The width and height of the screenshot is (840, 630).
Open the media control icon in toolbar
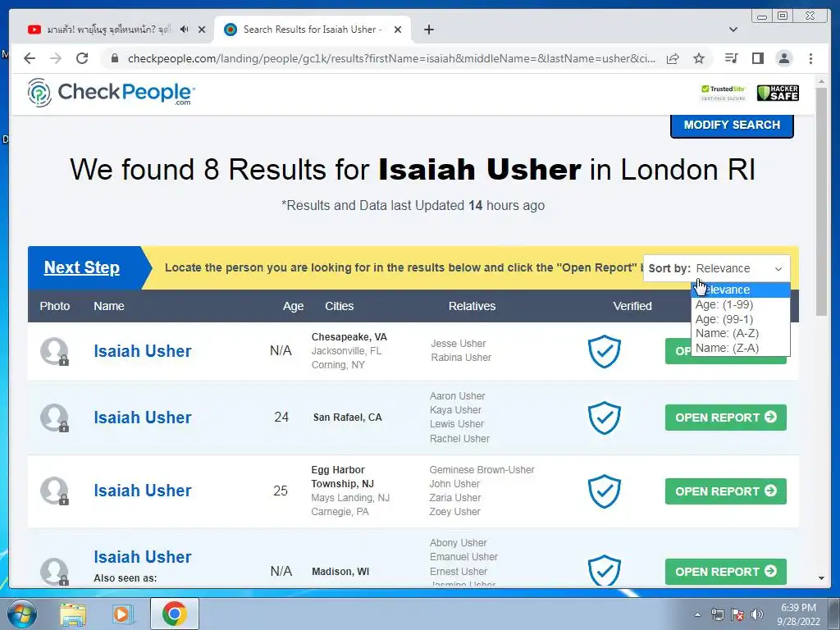731,58
